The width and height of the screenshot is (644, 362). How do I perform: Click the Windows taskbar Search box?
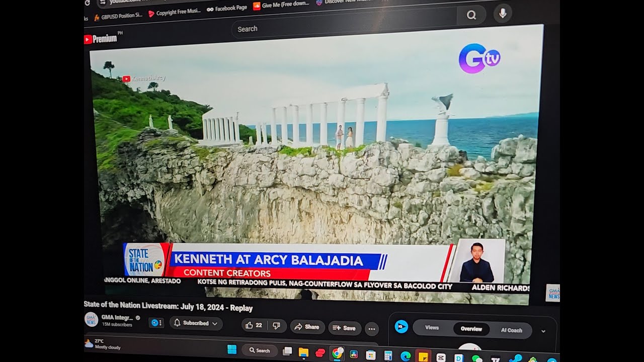pos(260,350)
